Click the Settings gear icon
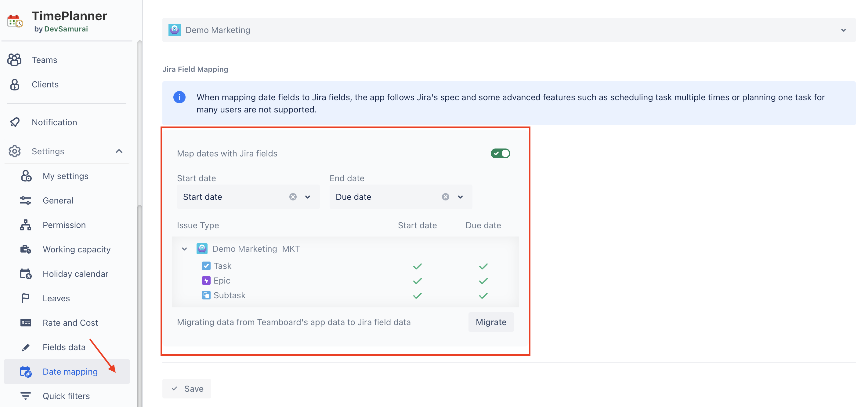Viewport: 868px width, 407px height. click(x=14, y=151)
